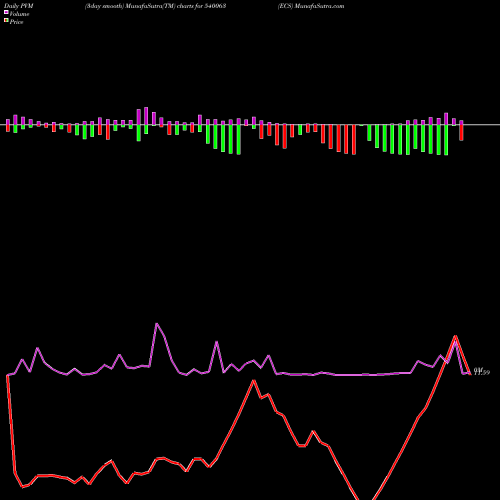
Task: Click the magenta Volume legend swatch
Action: [x=6, y=13]
